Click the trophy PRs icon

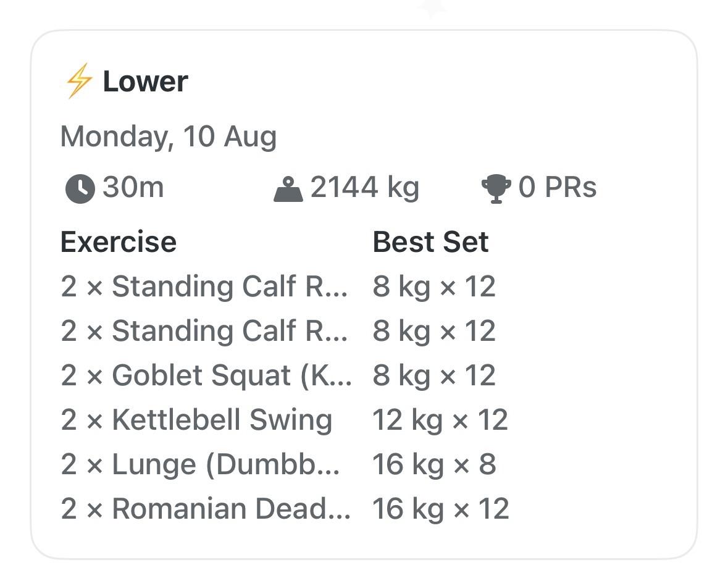tap(496, 189)
